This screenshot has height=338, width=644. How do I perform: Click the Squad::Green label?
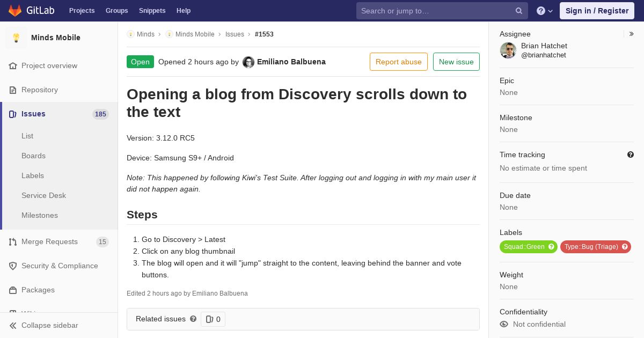pyautogui.click(x=524, y=247)
